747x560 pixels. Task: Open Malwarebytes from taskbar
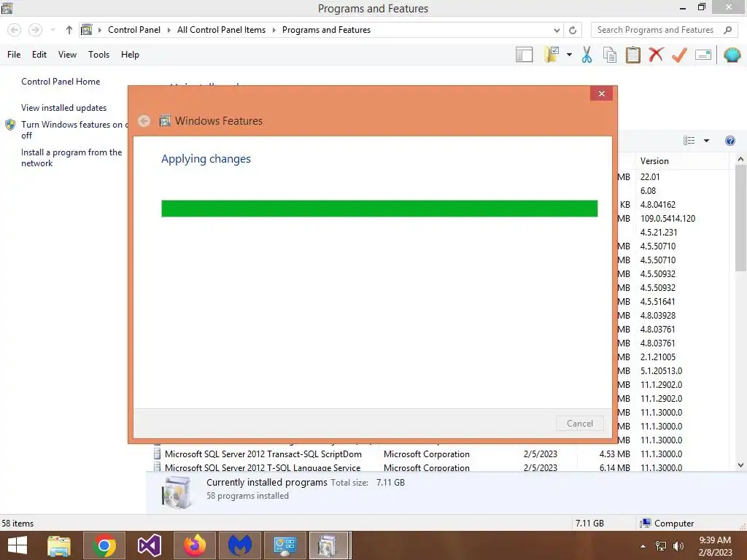tap(239, 545)
